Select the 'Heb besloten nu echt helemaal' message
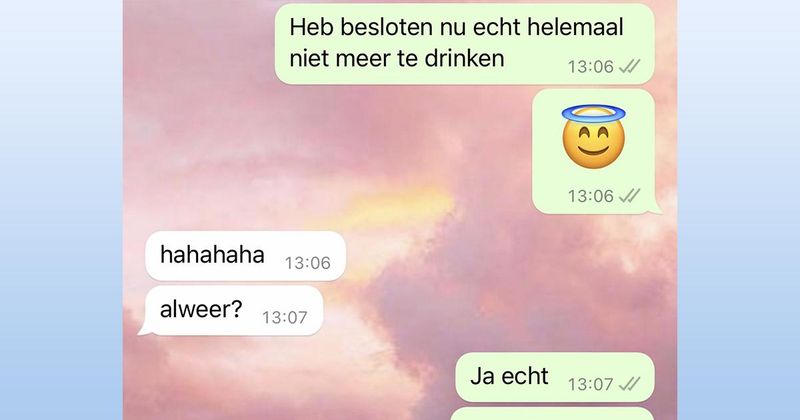800x420 pixels. click(464, 44)
